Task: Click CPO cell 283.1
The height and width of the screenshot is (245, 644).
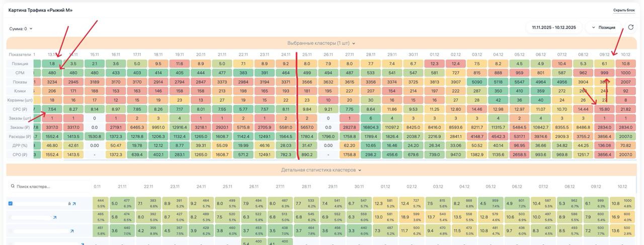Action: (180, 154)
